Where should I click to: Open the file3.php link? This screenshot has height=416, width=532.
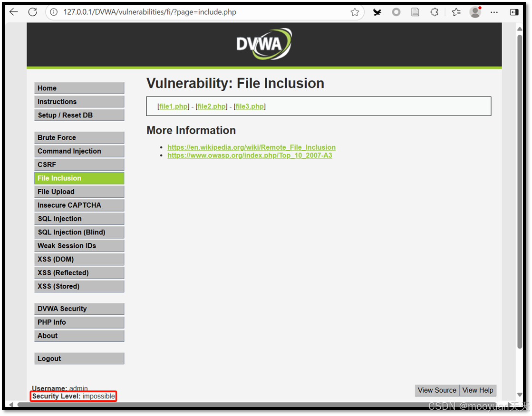click(250, 106)
